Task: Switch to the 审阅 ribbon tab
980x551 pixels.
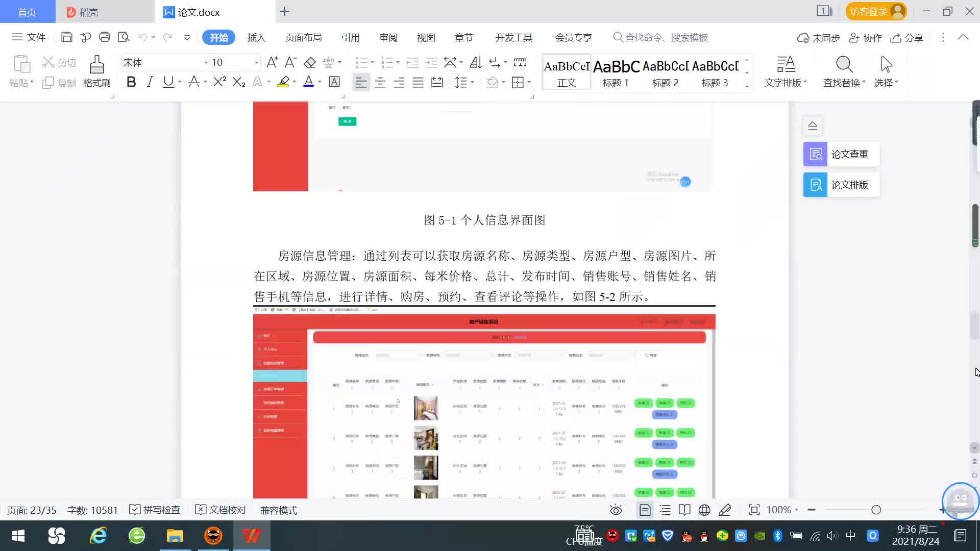Action: (x=388, y=37)
